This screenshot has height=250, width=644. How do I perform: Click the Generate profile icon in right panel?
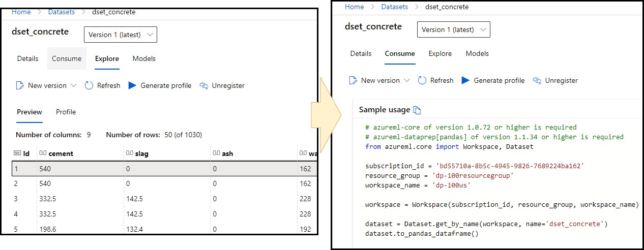[x=465, y=80]
